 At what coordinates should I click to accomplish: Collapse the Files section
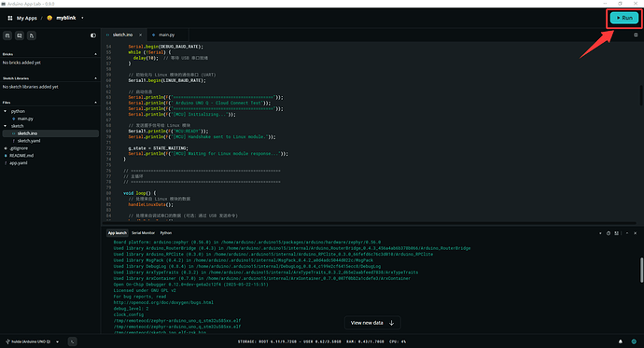coord(96,103)
